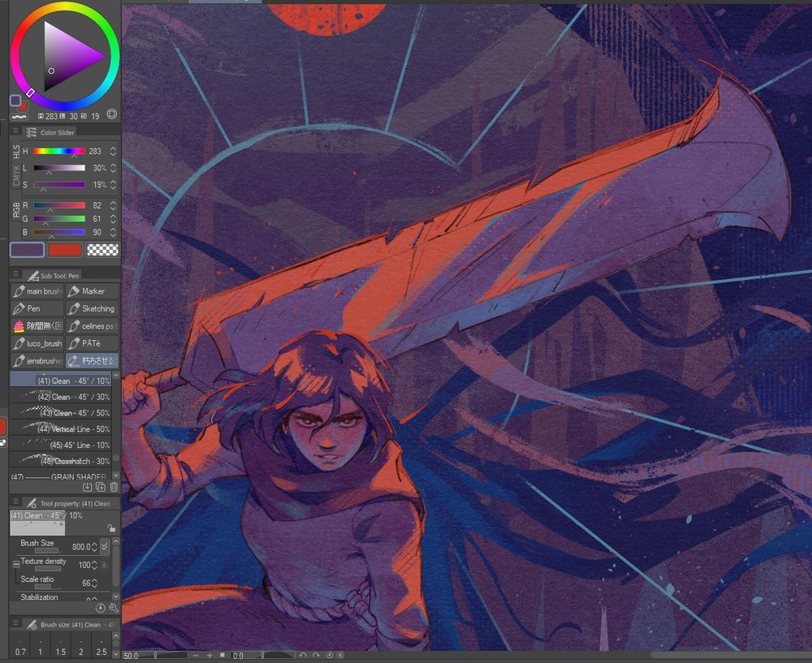Screen dimensions: 812x663
Task: Choose the (44) Vertical Line brush preset
Action: [61, 428]
